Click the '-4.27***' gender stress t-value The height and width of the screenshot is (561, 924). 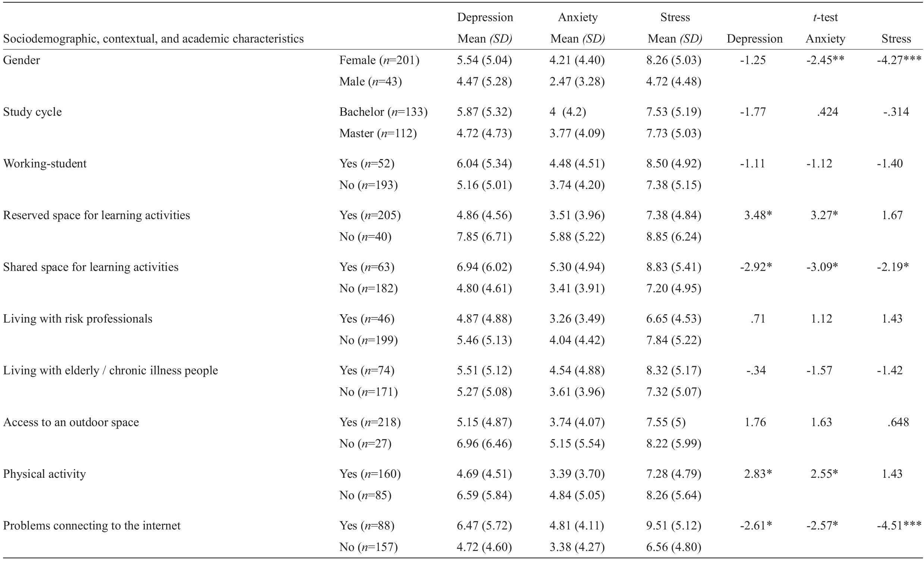click(899, 60)
